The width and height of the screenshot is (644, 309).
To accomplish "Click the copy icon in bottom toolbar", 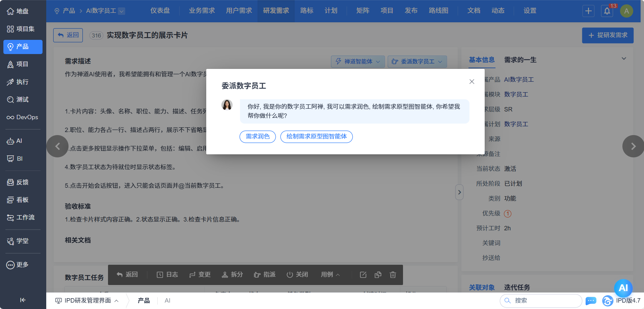I will tap(378, 275).
